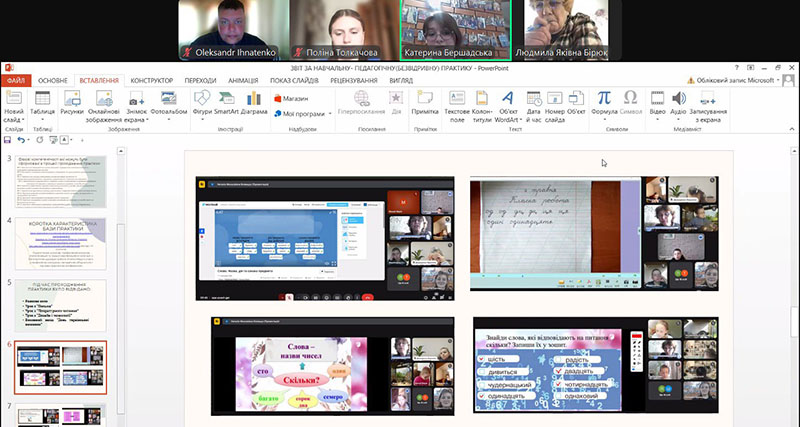Image resolution: width=800 pixels, height=427 pixels.
Task: Open PowerPoint Help question mark
Action: (737, 67)
